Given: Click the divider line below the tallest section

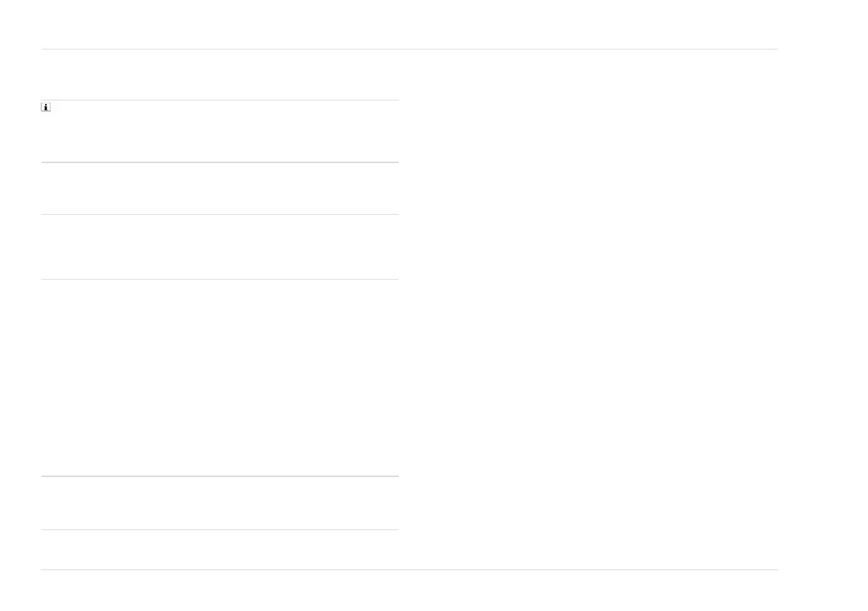Looking at the screenshot, I should click(x=220, y=476).
